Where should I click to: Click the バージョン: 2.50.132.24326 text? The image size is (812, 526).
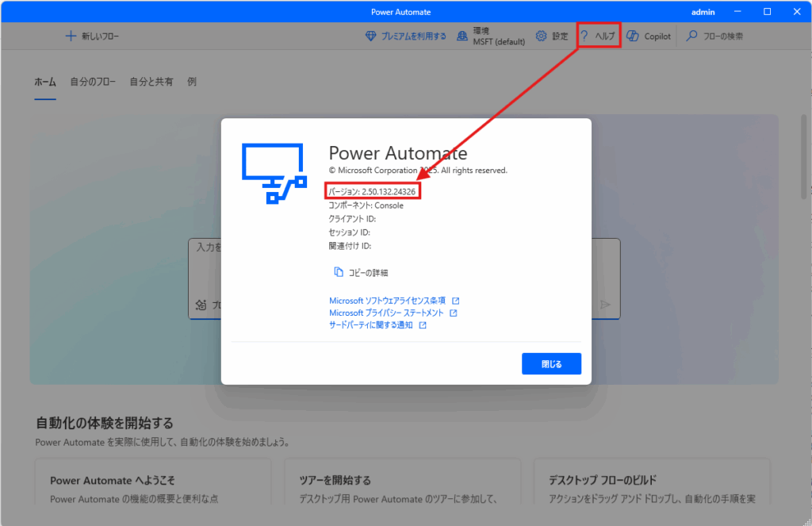(x=372, y=192)
